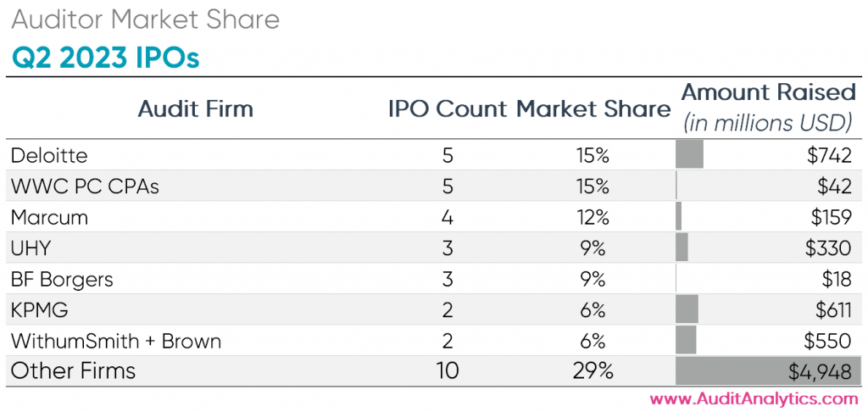Select the WithumSmith + Brown row label

pos(116,341)
